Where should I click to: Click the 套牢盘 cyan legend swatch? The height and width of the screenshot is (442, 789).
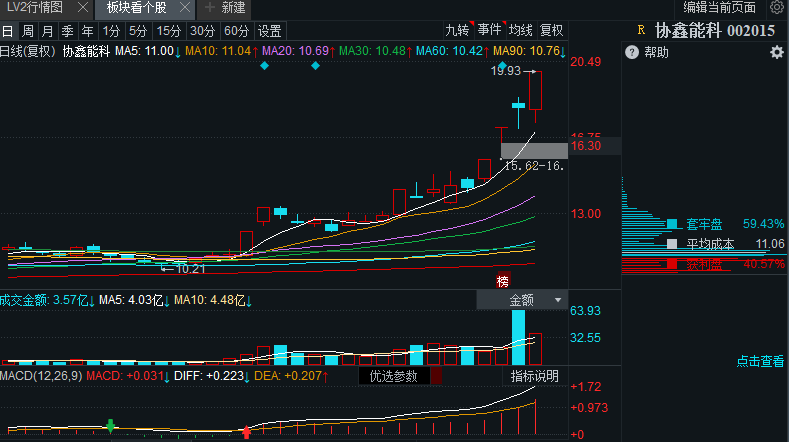click(x=672, y=224)
